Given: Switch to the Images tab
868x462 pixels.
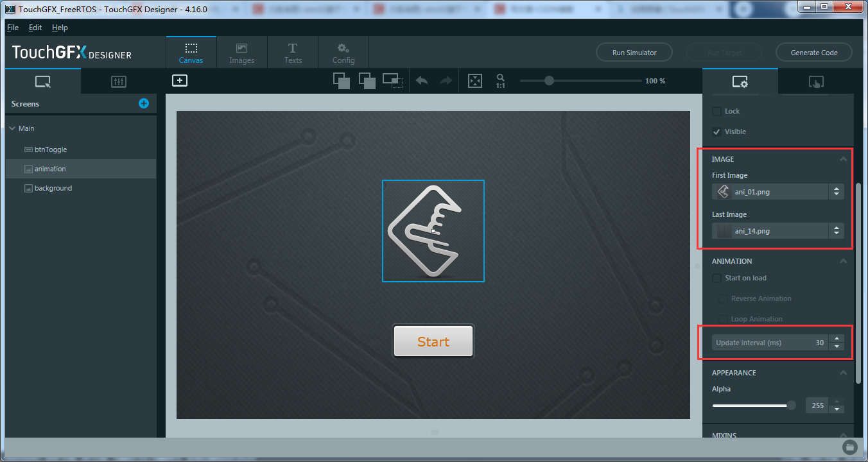Looking at the screenshot, I should click(242, 53).
